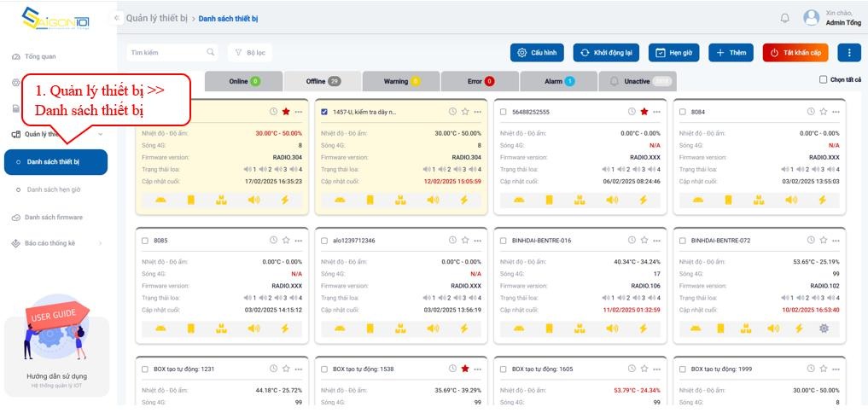The height and width of the screenshot is (413, 868).
Task: Click the boxes icon on card 8085
Action: (x=221, y=329)
